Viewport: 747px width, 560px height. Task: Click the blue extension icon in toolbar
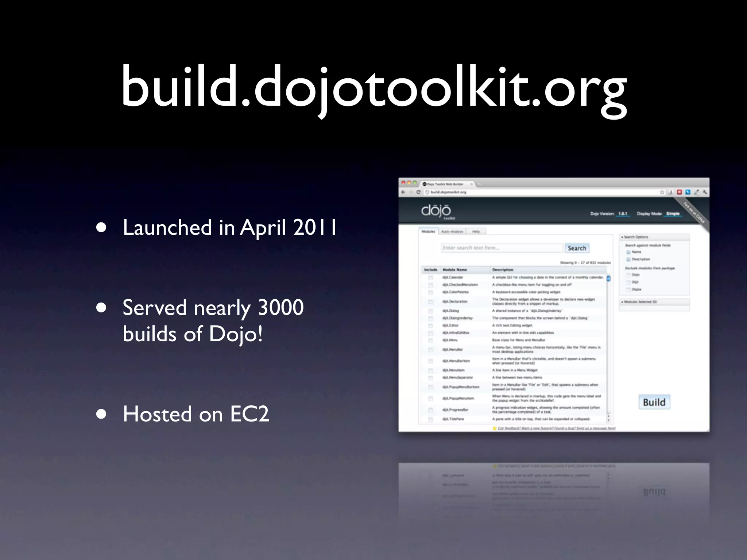point(688,192)
